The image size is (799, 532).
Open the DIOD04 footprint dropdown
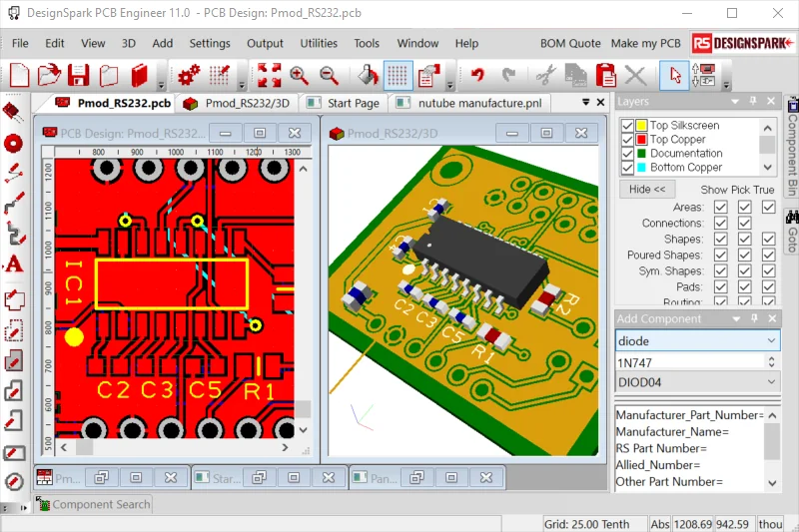[x=771, y=382]
